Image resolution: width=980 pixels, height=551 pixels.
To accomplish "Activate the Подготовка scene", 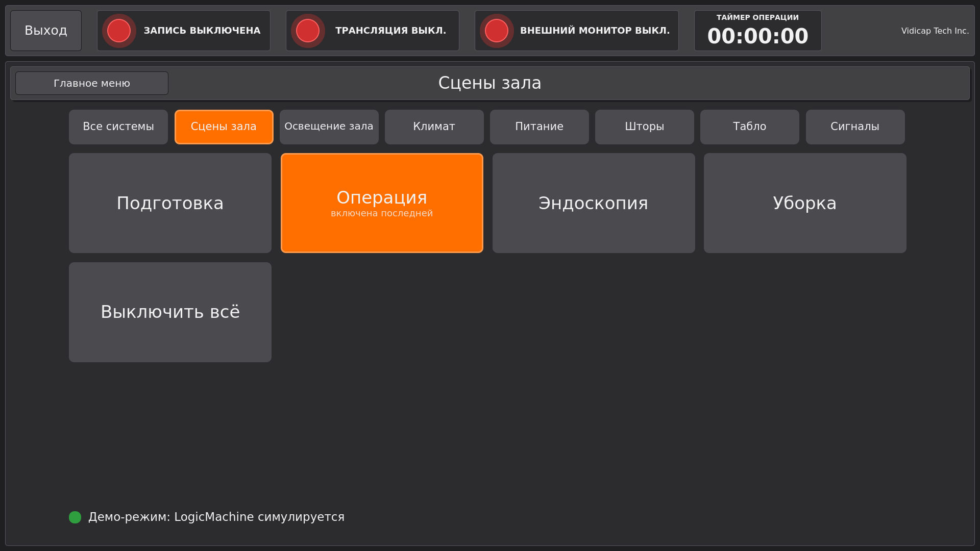I will (170, 203).
